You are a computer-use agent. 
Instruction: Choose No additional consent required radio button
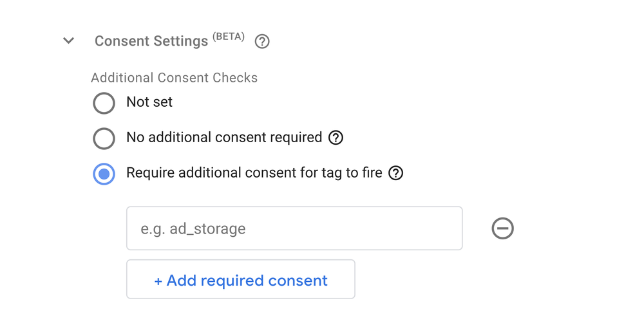[104, 138]
